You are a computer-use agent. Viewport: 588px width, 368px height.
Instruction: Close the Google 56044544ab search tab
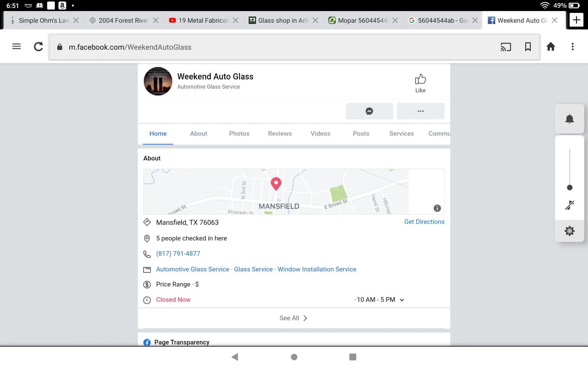pyautogui.click(x=475, y=21)
